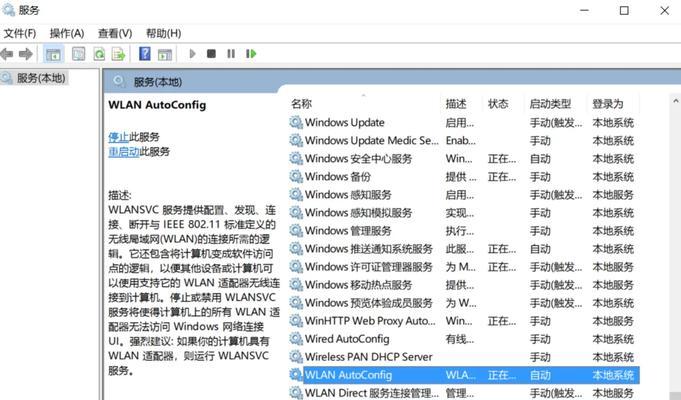Select the Windows 感知服务 service name

click(348, 195)
